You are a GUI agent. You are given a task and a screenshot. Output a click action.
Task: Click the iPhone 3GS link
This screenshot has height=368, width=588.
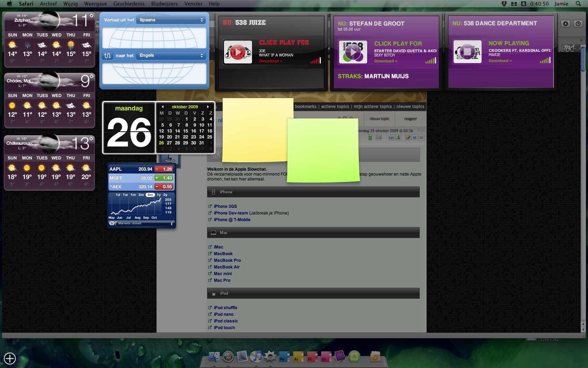225,206
